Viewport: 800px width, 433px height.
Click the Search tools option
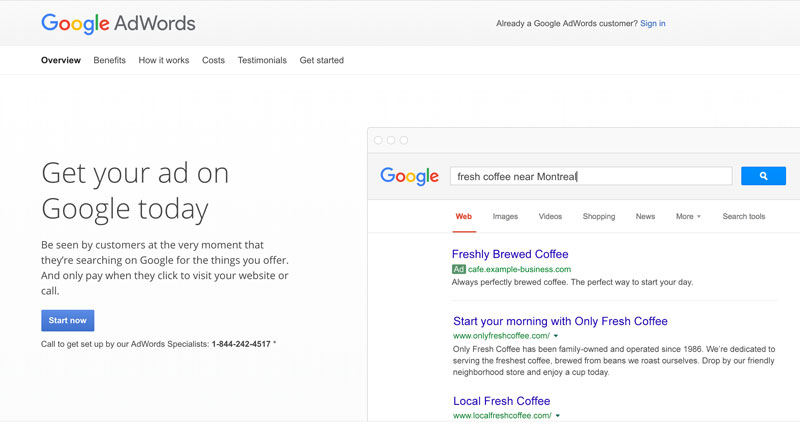pos(744,216)
